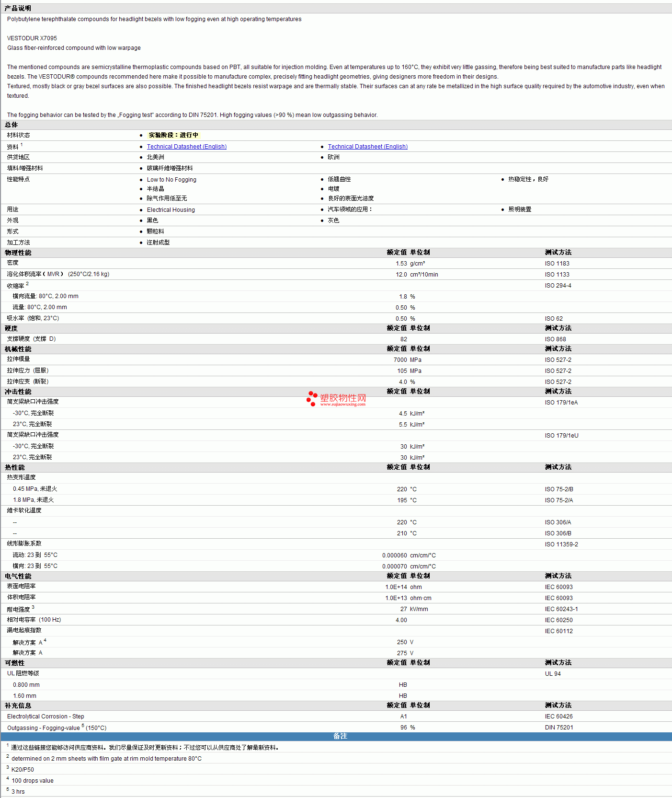Click the '冲击性能' section header
Screen dimensions: 672x798
coord(18,392)
